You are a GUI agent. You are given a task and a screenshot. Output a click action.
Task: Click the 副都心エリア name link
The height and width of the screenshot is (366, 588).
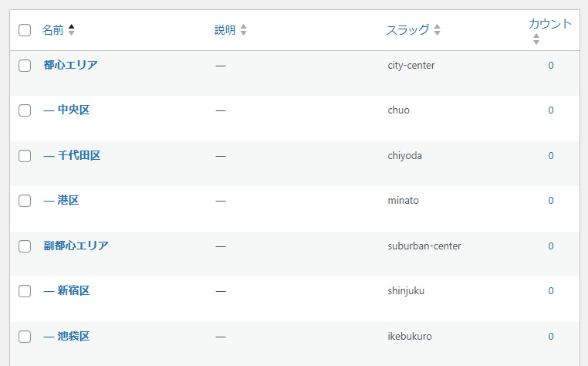pos(76,246)
